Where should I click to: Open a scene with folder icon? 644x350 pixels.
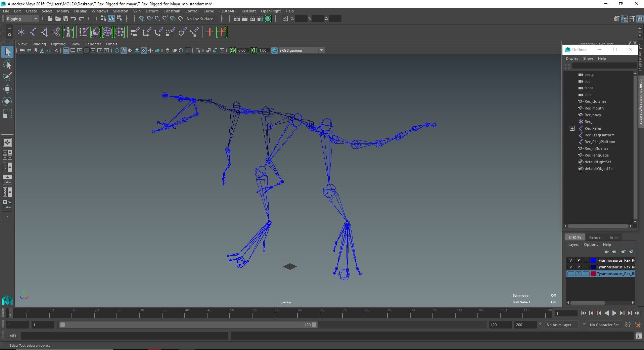click(x=58, y=19)
